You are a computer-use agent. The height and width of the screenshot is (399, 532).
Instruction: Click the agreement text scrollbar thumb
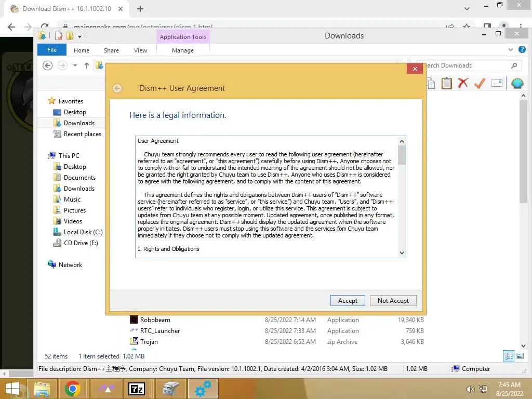coord(402,155)
